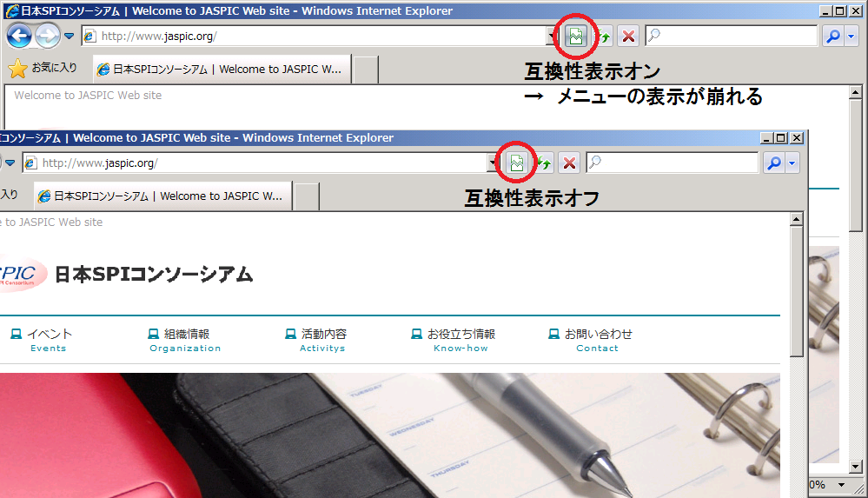The image size is (868, 498).
Task: Click search box in front IE window
Action: (672, 163)
